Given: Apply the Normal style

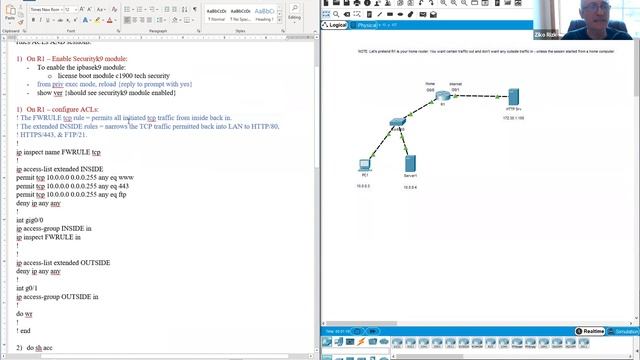Looking at the screenshot, I should [216, 14].
